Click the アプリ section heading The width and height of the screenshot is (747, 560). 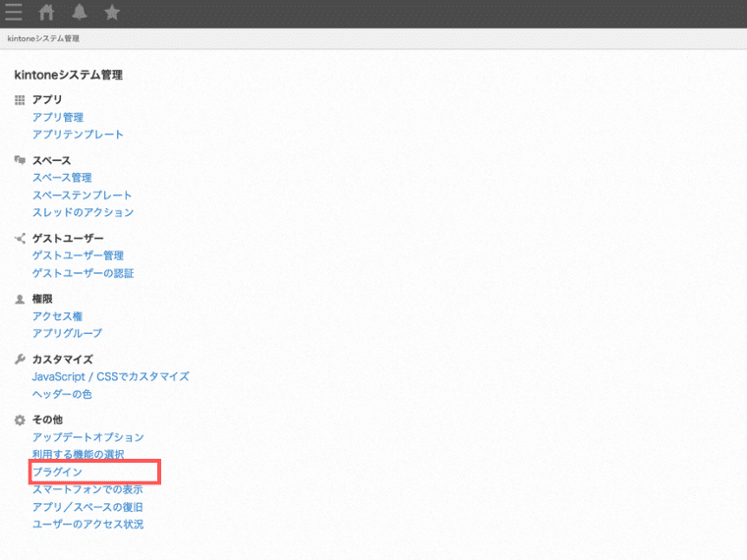[47, 99]
